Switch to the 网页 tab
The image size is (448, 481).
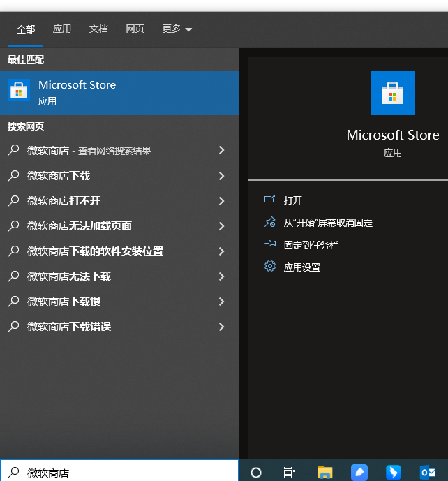(x=135, y=29)
